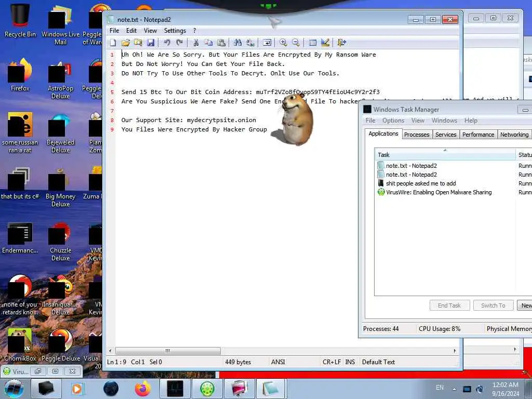532x399 pixels.
Task: Open Task Manager Windows menu
Action: tap(444, 121)
